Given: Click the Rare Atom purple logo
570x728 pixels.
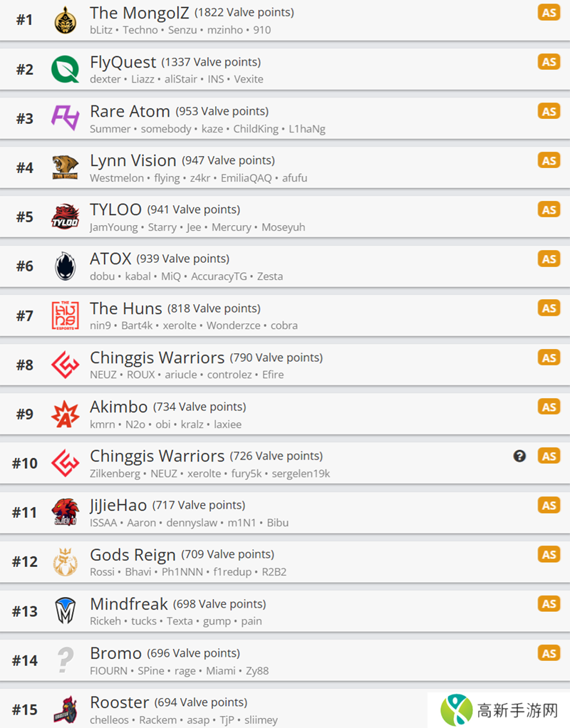Looking at the screenshot, I should point(65,118).
